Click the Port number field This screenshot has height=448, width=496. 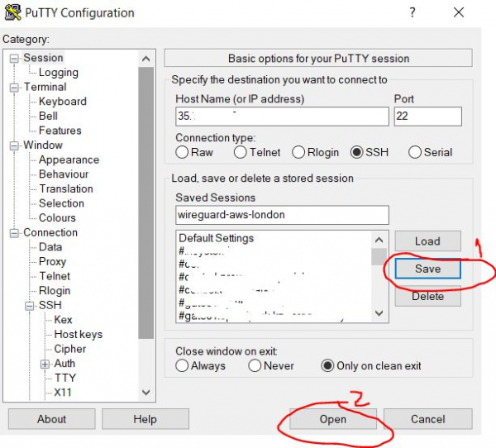coord(427,117)
